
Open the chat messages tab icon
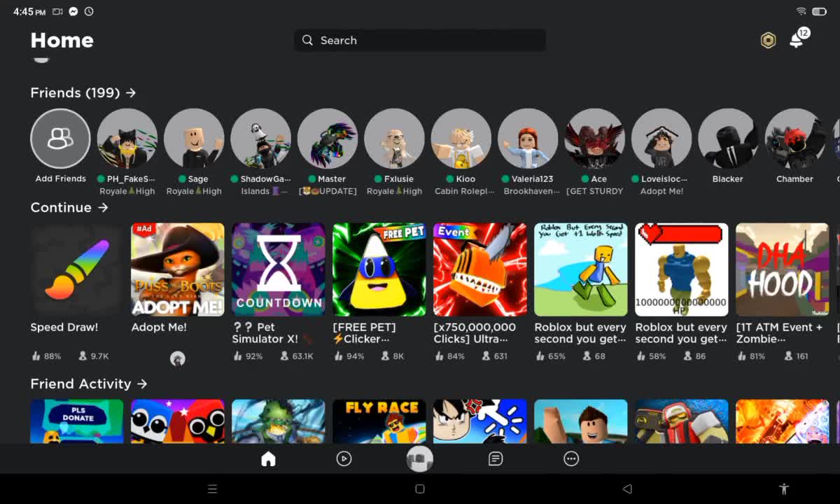click(x=496, y=459)
